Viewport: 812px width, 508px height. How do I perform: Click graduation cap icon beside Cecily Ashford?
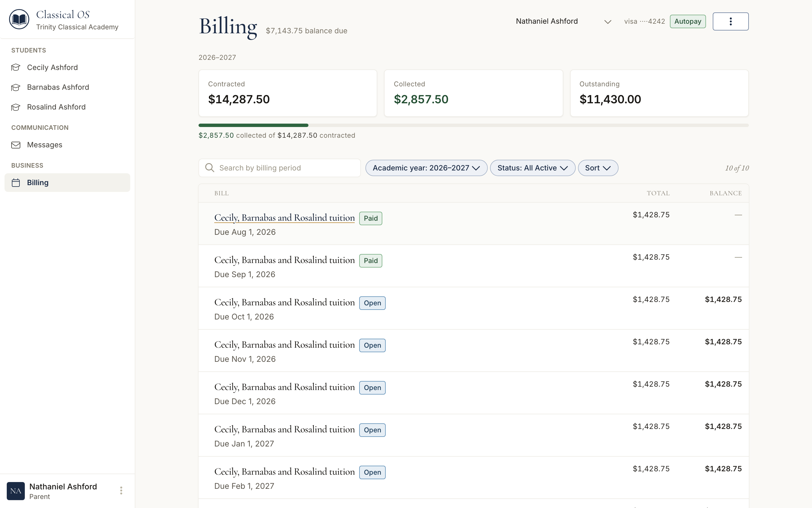[16, 67]
